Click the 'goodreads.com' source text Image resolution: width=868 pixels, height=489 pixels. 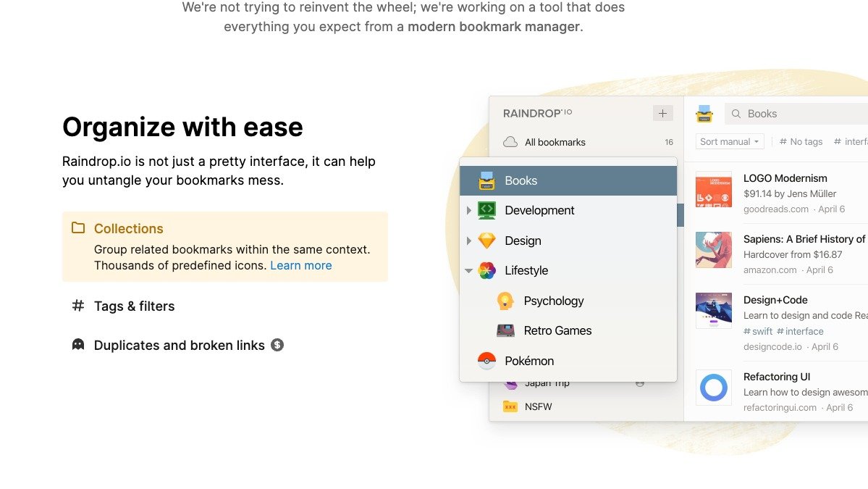coord(775,209)
